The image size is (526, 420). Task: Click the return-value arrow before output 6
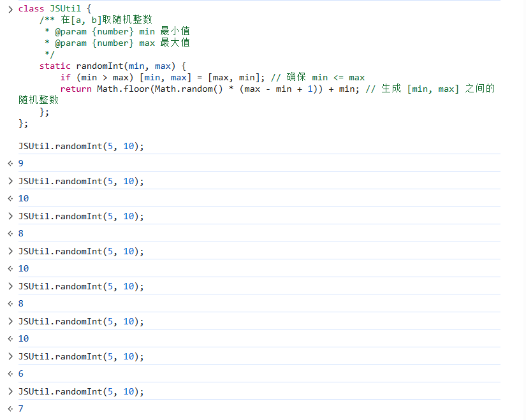pyautogui.click(x=10, y=373)
